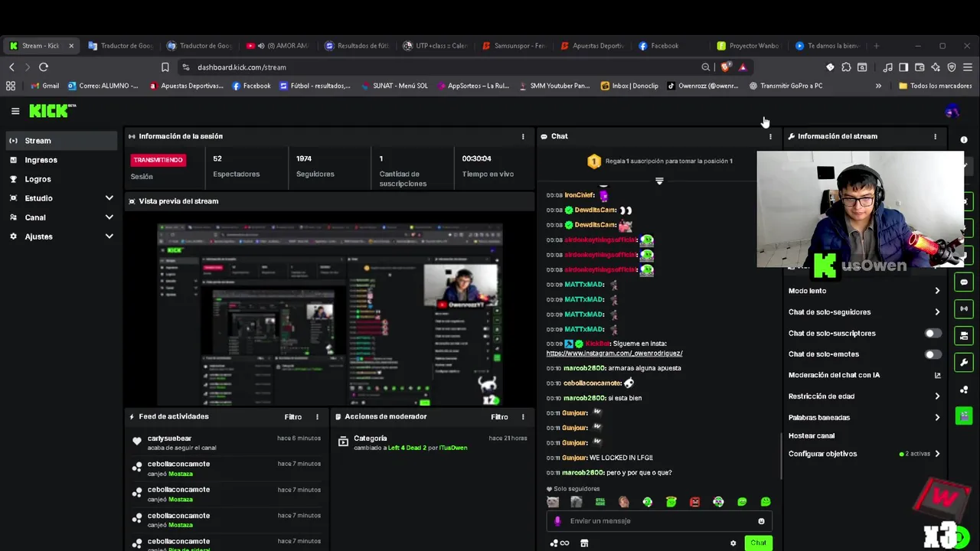Insert the cat face emote
980x551 pixels.
(553, 502)
